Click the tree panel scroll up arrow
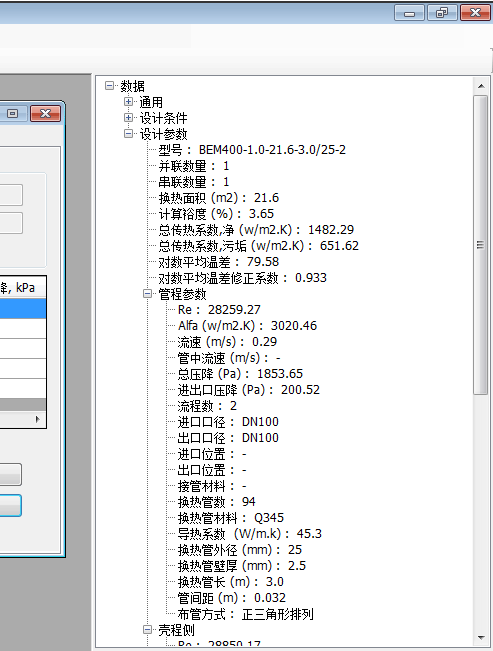Screen dimensions: 493x651 tap(481, 86)
